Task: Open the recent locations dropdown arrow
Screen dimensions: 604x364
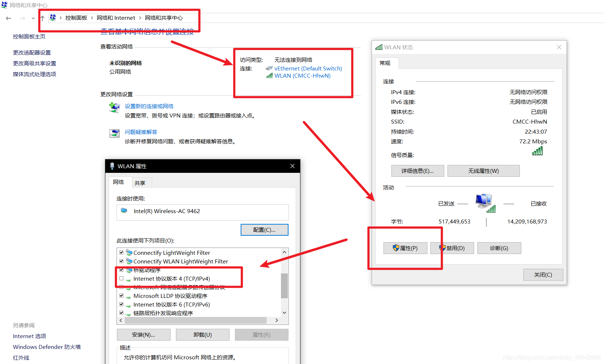Action: pyautogui.click(x=33, y=18)
